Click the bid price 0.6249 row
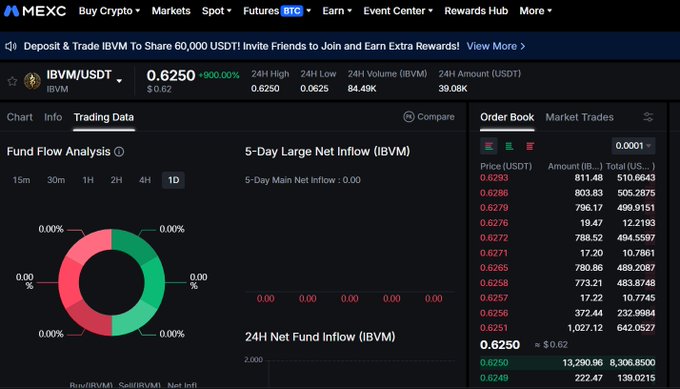680x389 pixels. [x=568, y=378]
